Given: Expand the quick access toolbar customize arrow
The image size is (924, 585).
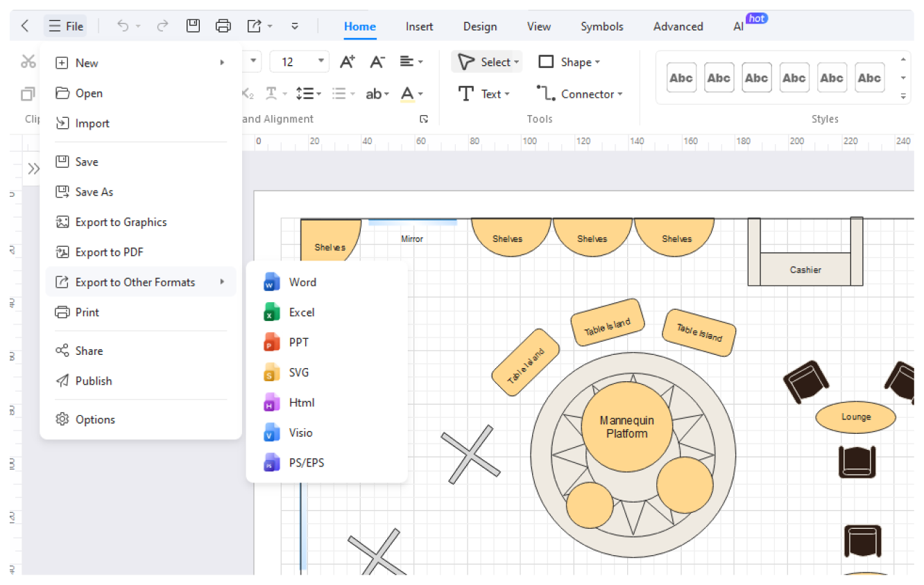Looking at the screenshot, I should click(x=295, y=26).
